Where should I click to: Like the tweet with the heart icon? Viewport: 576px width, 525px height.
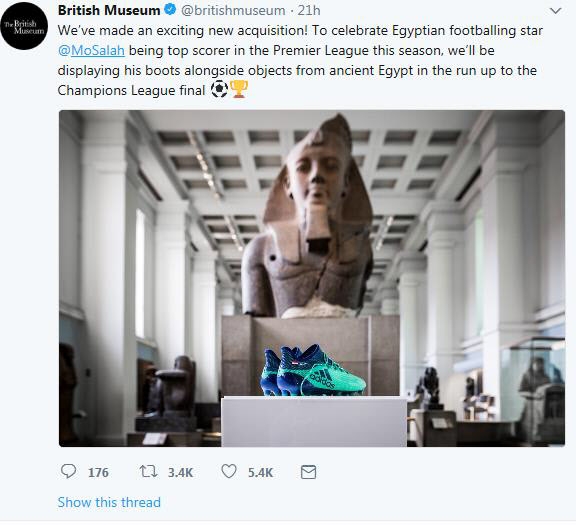point(229,471)
